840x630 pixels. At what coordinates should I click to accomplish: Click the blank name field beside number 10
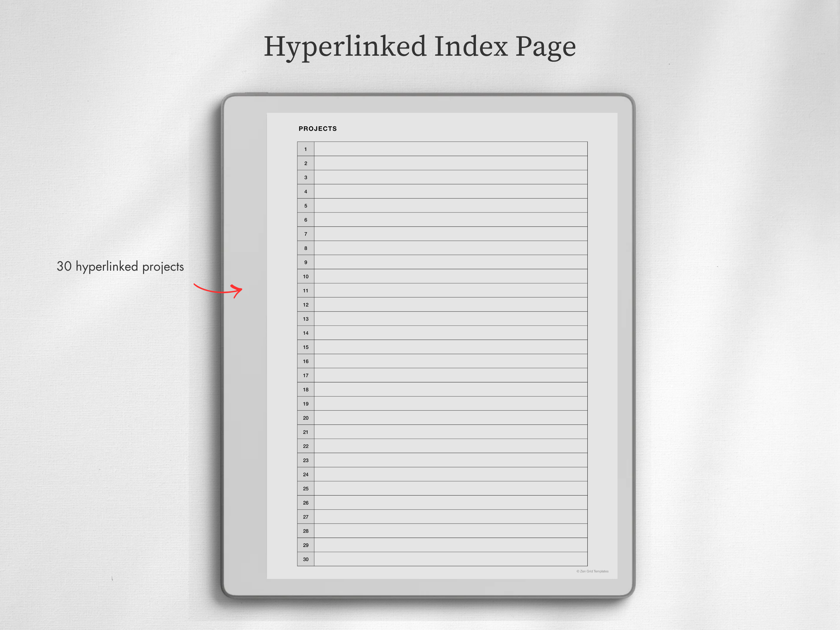coord(451,276)
